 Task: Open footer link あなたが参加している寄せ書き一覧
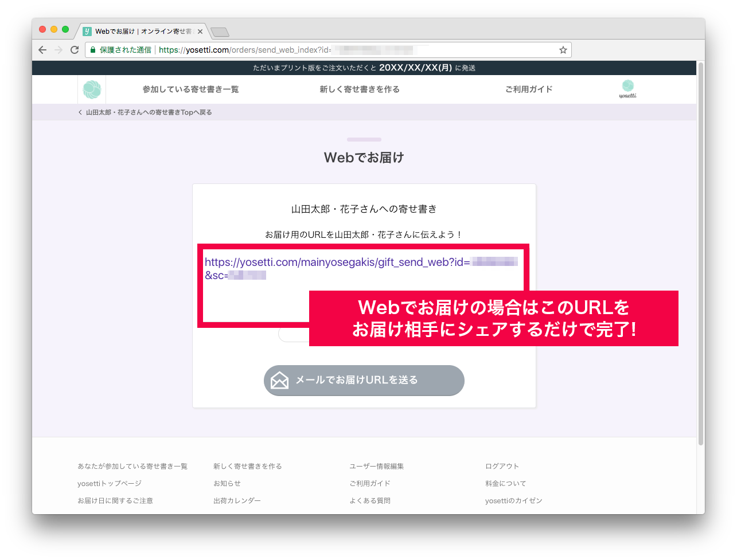132,466
